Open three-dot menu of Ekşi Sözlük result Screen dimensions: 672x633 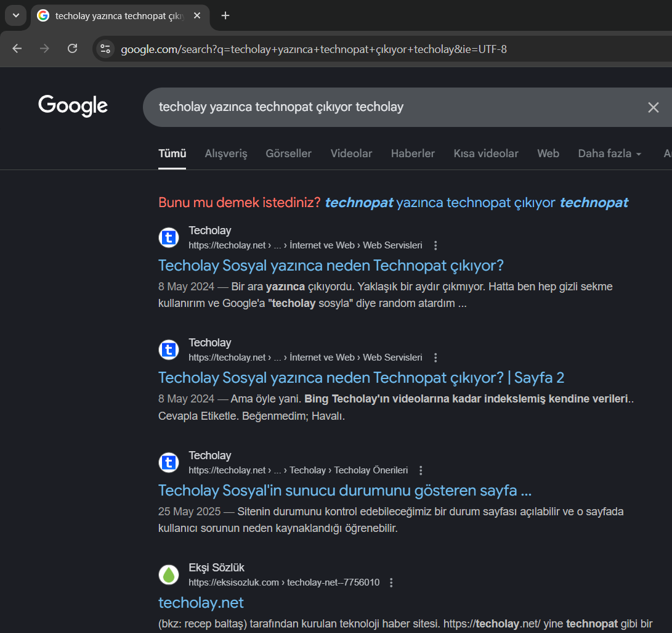point(391,583)
